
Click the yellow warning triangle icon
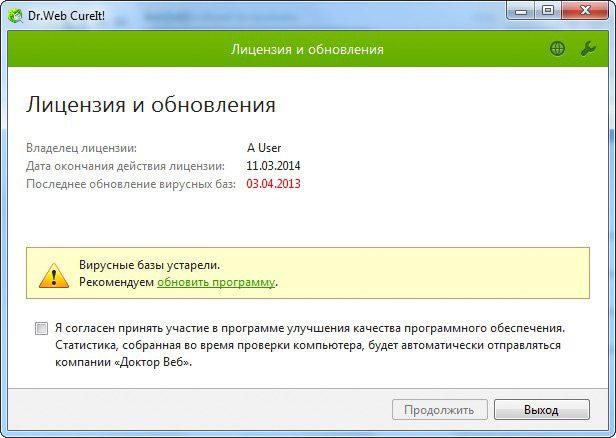tap(54, 275)
